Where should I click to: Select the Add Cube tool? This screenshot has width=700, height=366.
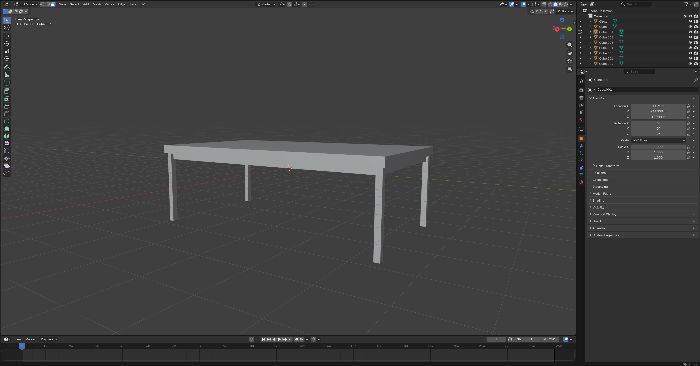[x=7, y=83]
